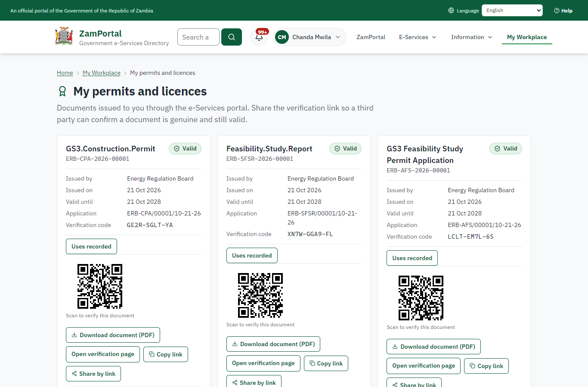This screenshot has width=588, height=387.
Task: Copy link for Feasibility.Study.Report
Action: pyautogui.click(x=326, y=363)
